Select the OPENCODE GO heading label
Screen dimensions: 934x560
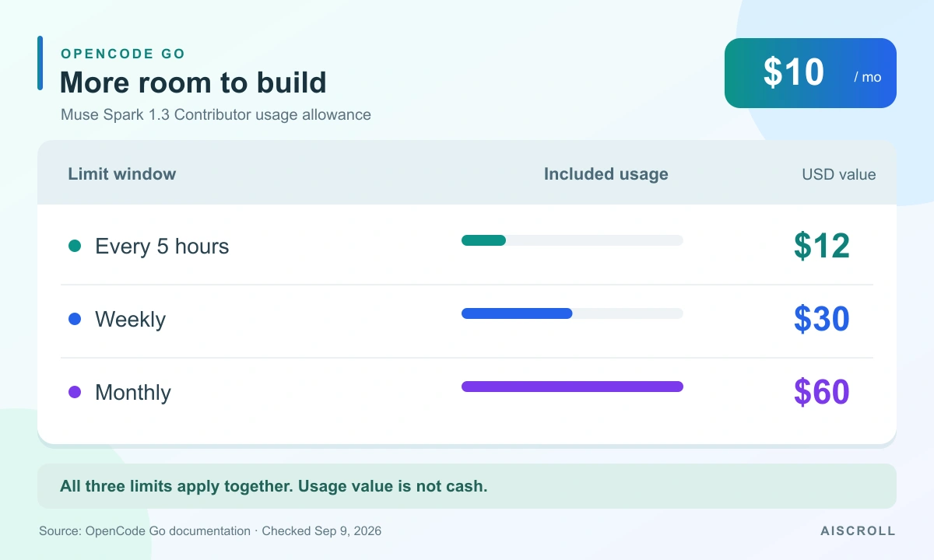pyautogui.click(x=123, y=54)
